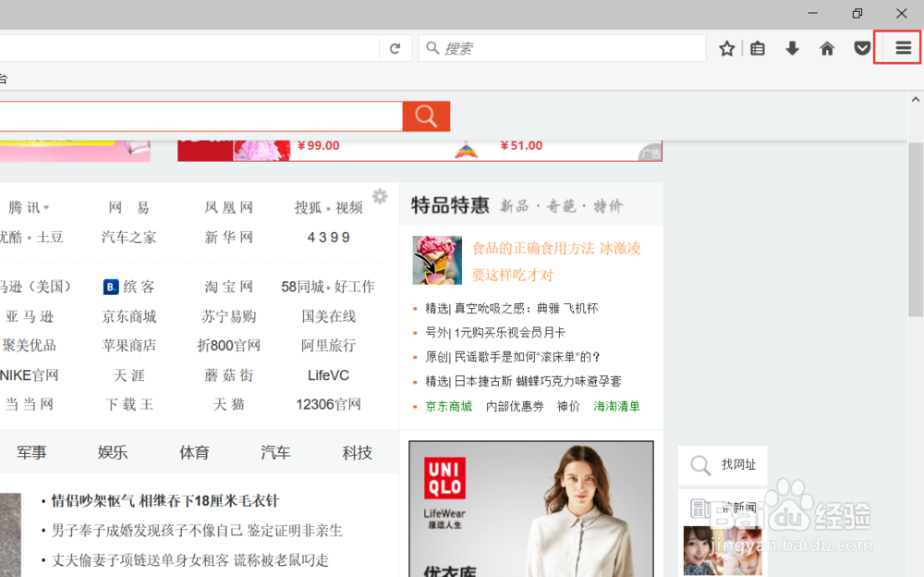924x577 pixels.
Task: Open the site list settings gear
Action: click(380, 196)
